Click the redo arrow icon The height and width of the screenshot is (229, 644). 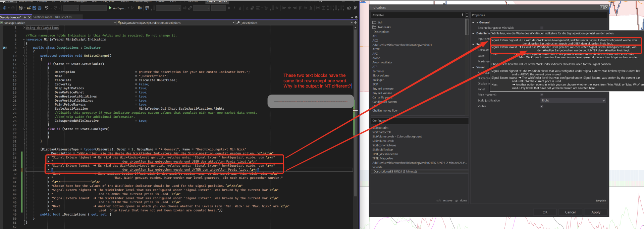[55, 8]
